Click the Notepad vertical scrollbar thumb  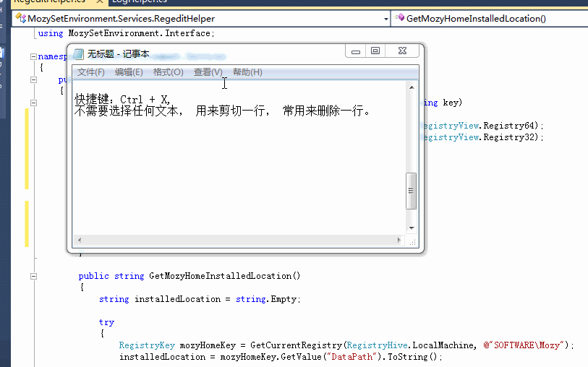tap(411, 191)
